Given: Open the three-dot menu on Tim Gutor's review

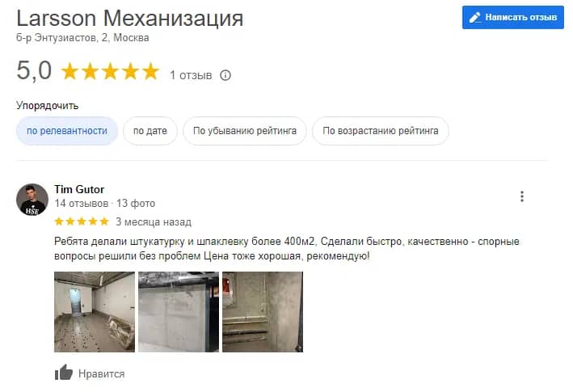Looking at the screenshot, I should pos(522,196).
